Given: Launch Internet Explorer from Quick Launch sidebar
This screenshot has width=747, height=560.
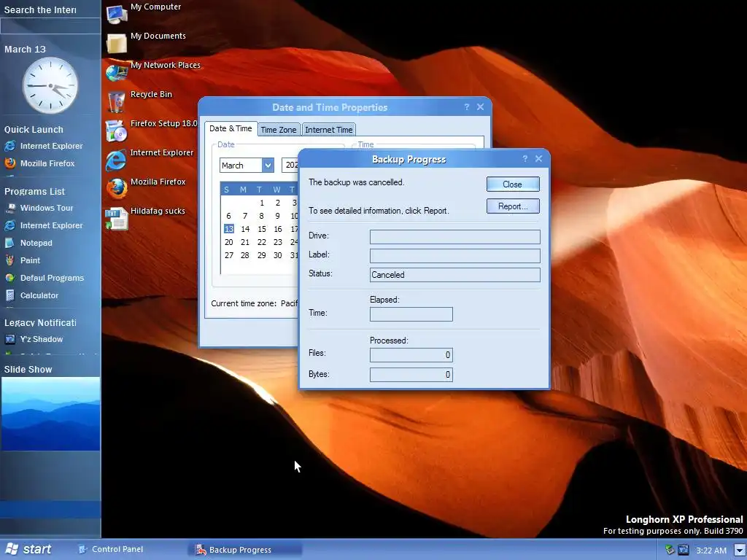Looking at the screenshot, I should (44, 146).
